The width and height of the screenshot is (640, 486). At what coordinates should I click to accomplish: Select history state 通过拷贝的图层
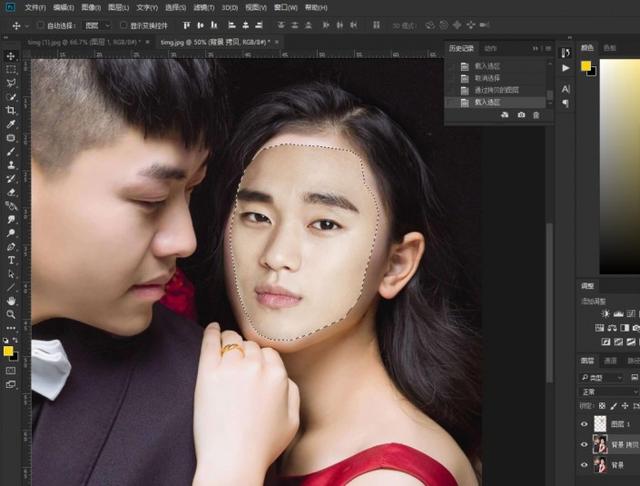point(497,90)
